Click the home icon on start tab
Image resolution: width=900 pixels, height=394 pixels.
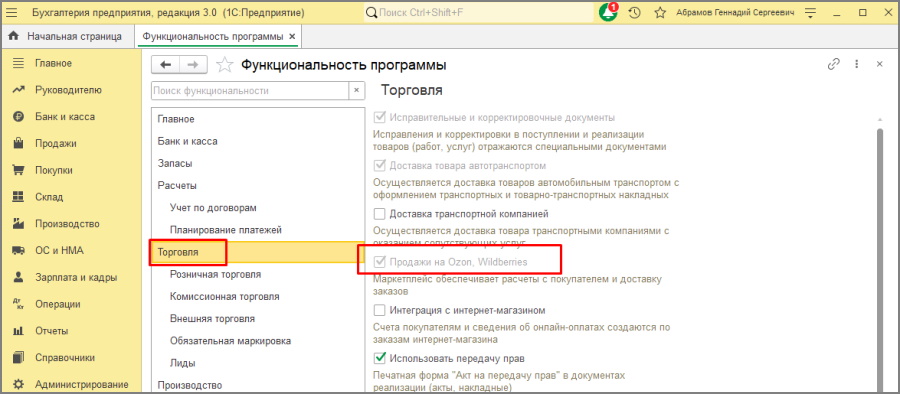click(13, 37)
